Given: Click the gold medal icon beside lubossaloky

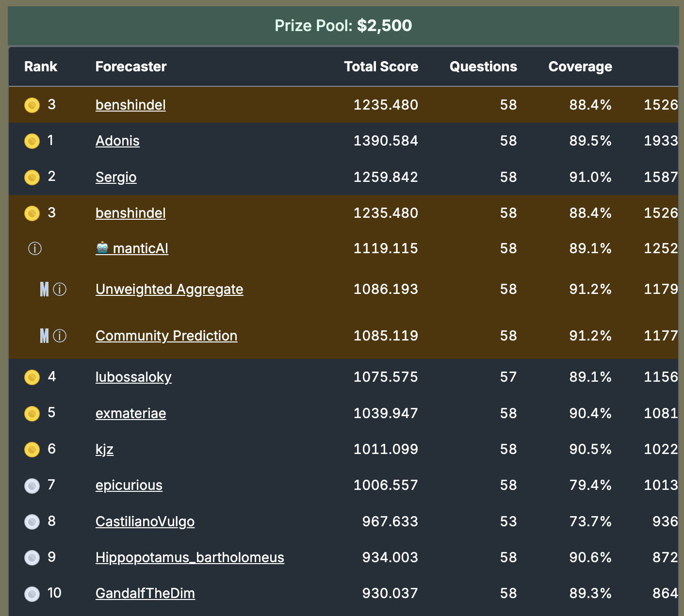Looking at the screenshot, I should point(32,377).
